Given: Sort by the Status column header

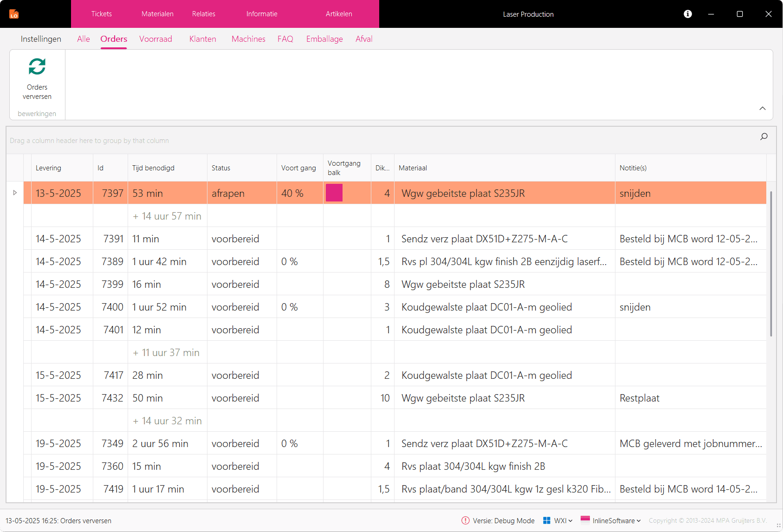Looking at the screenshot, I should pyautogui.click(x=242, y=168).
